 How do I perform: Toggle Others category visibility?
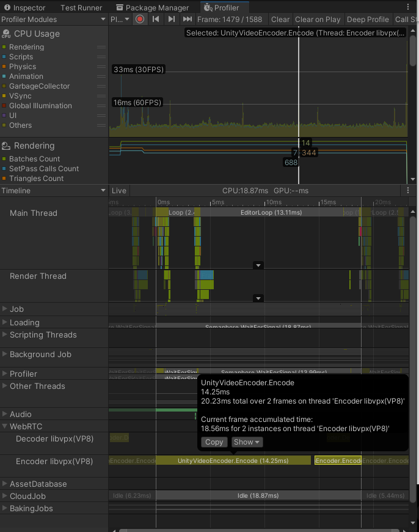(4, 125)
